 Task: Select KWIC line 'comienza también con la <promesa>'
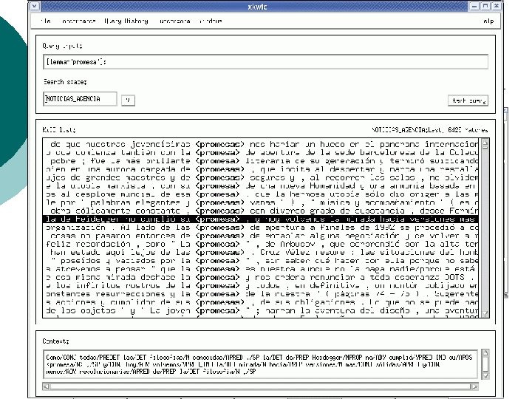pyautogui.click(x=262, y=153)
